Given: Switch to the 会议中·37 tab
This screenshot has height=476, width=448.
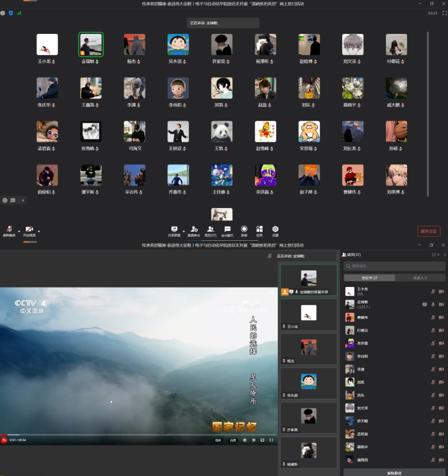Looking at the screenshot, I should tap(368, 278).
